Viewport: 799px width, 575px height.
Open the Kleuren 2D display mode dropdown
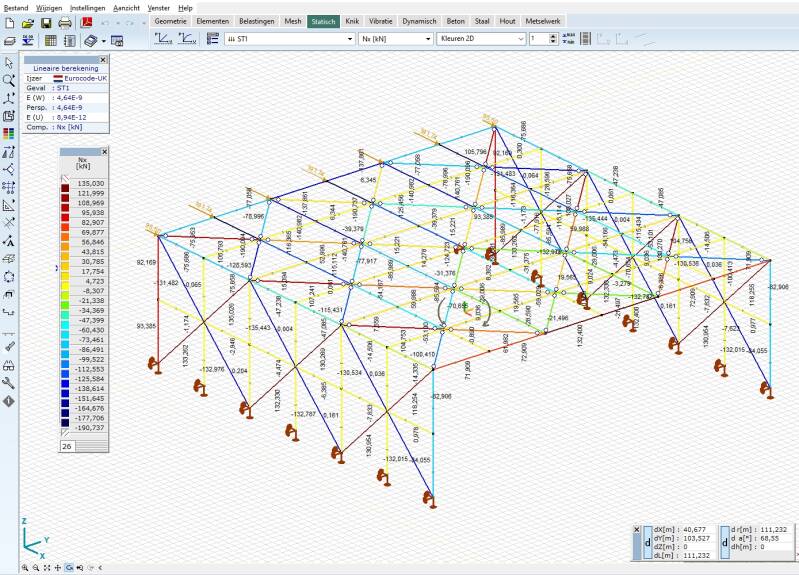pyautogui.click(x=481, y=39)
